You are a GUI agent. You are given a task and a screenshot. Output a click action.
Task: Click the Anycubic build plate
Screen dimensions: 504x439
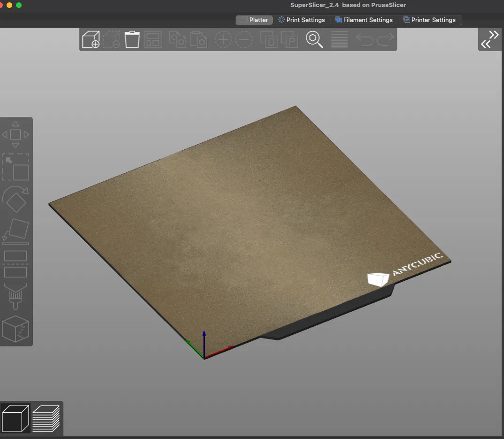pyautogui.click(x=250, y=232)
